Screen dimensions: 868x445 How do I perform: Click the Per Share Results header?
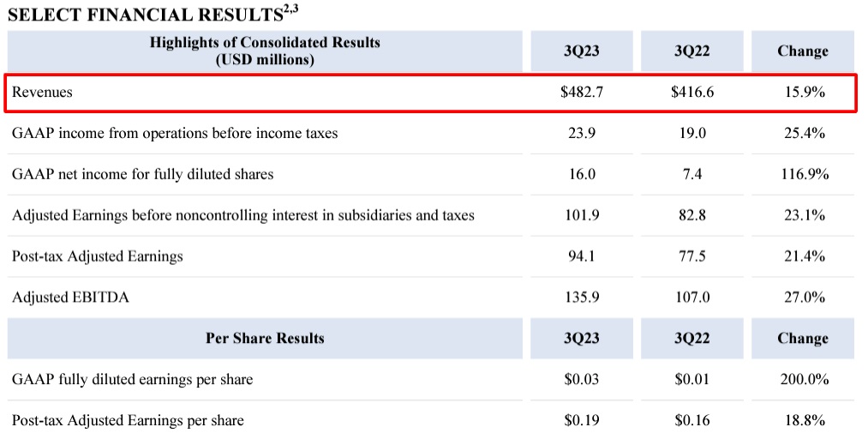pos(265,339)
